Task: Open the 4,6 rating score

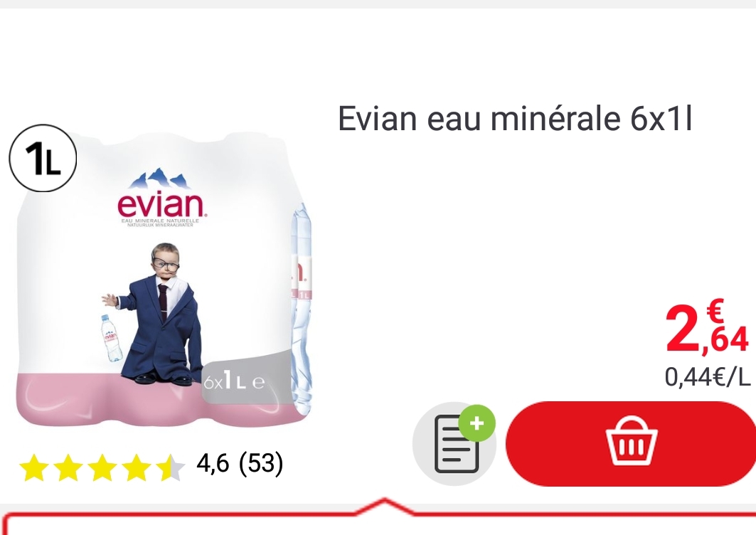Action: [x=213, y=463]
